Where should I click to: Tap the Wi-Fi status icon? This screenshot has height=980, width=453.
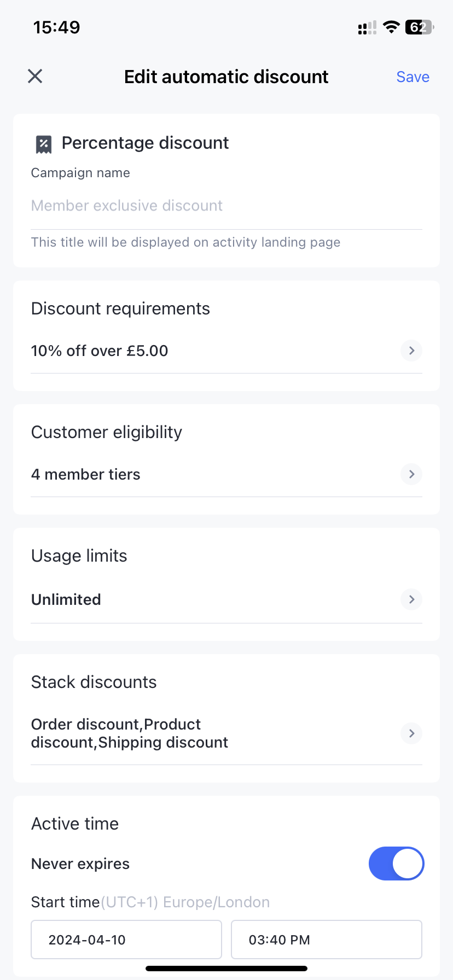[x=391, y=27]
